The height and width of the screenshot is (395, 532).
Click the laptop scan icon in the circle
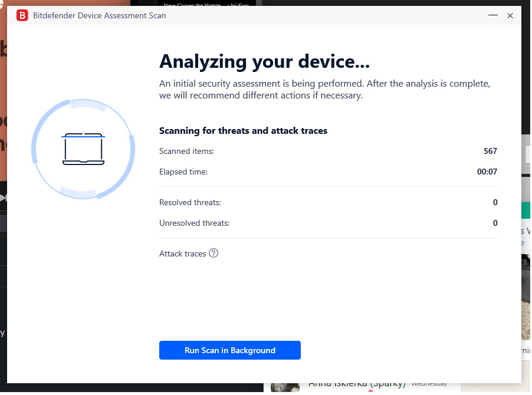[x=83, y=149]
